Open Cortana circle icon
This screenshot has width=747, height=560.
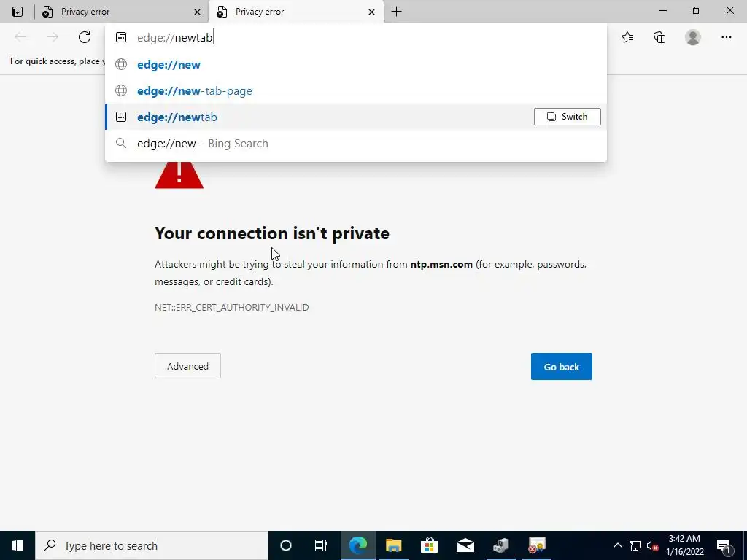285,545
